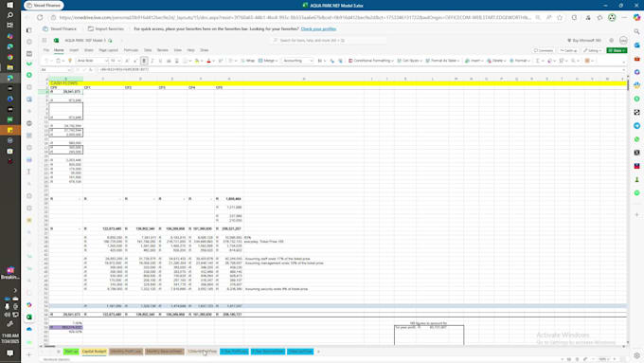This screenshot has width=644, height=363.
Task: Toggle Wrap text button
Action: point(248,61)
